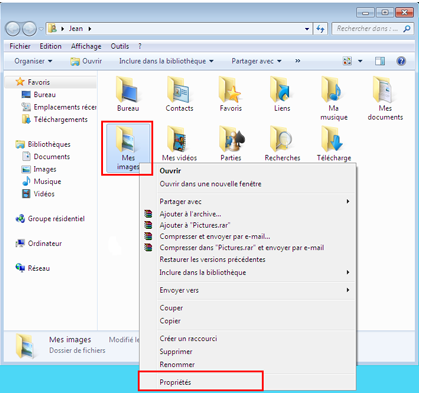Open Musique library in navigation pane

click(41, 182)
